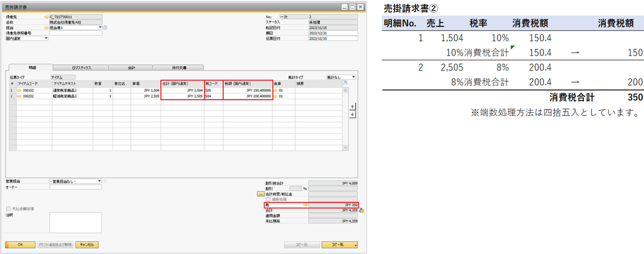Click the コピー先 button
The height and width of the screenshot is (254, 644).
340,245
